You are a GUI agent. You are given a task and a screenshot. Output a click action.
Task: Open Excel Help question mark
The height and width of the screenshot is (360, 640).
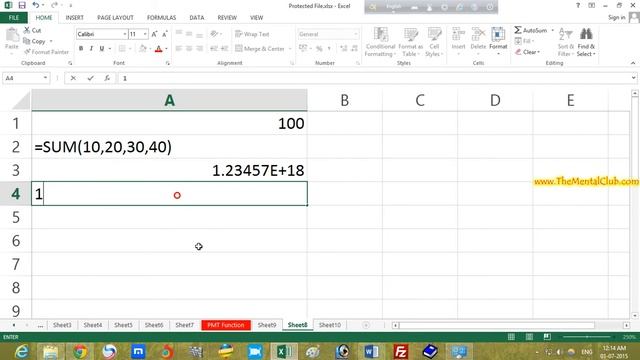(x=578, y=5)
